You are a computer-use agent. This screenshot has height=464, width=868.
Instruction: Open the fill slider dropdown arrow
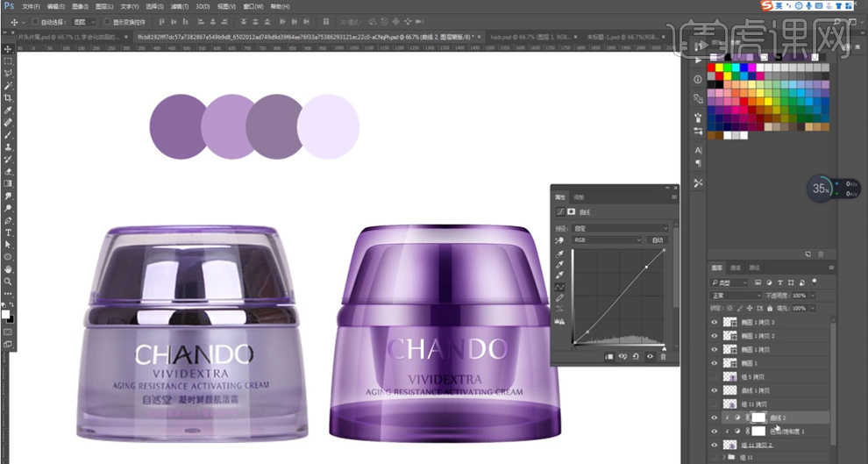(813, 309)
